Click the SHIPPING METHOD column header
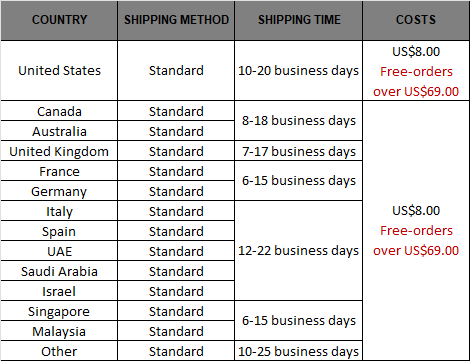The width and height of the screenshot is (470, 361). pyautogui.click(x=176, y=20)
